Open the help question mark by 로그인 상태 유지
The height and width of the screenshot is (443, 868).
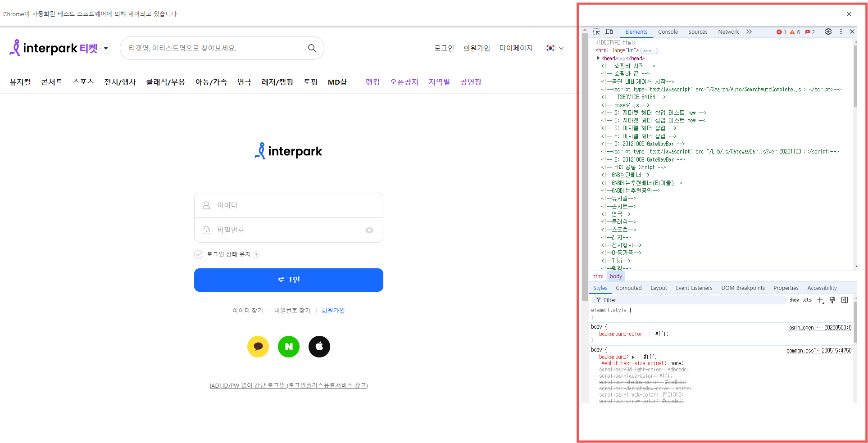click(x=256, y=255)
